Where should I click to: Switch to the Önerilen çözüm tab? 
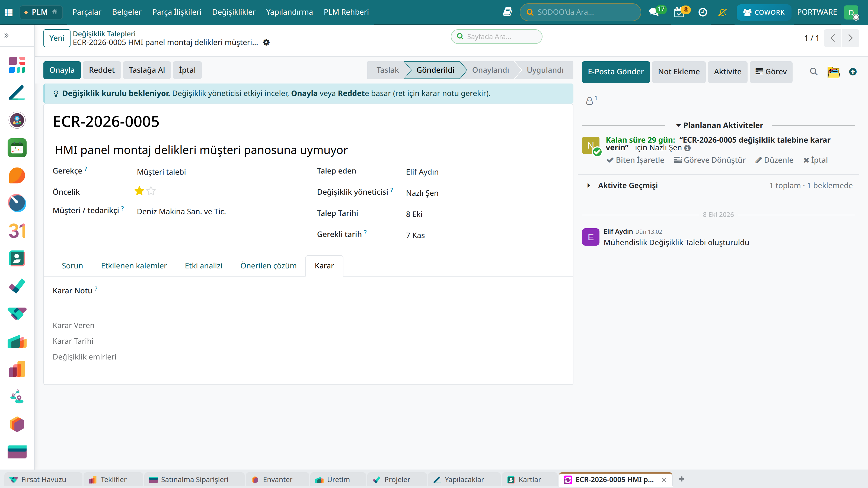[268, 266]
